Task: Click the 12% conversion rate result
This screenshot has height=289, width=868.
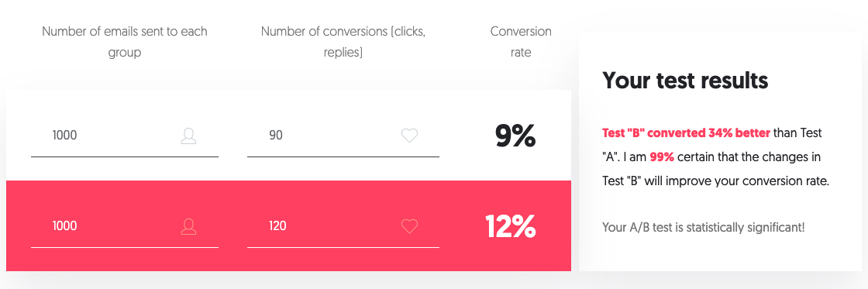Action: pos(511,226)
